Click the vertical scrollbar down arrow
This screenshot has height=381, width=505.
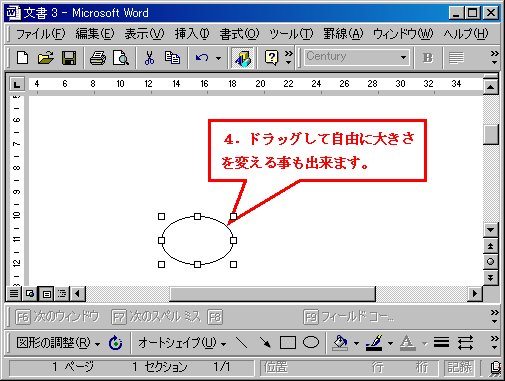pyautogui.click(x=490, y=229)
